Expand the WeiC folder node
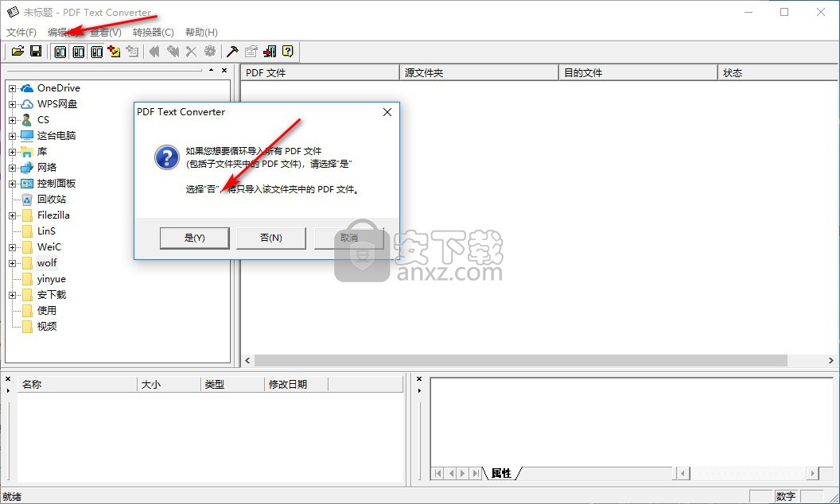The image size is (840, 504). [12, 247]
